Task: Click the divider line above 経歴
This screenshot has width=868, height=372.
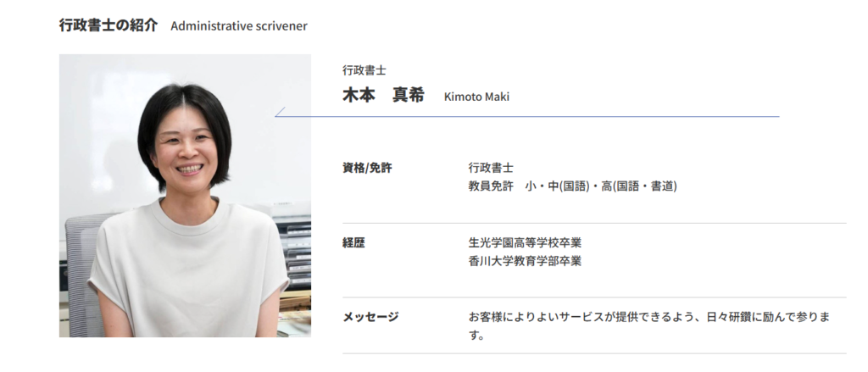Action: [x=594, y=223]
